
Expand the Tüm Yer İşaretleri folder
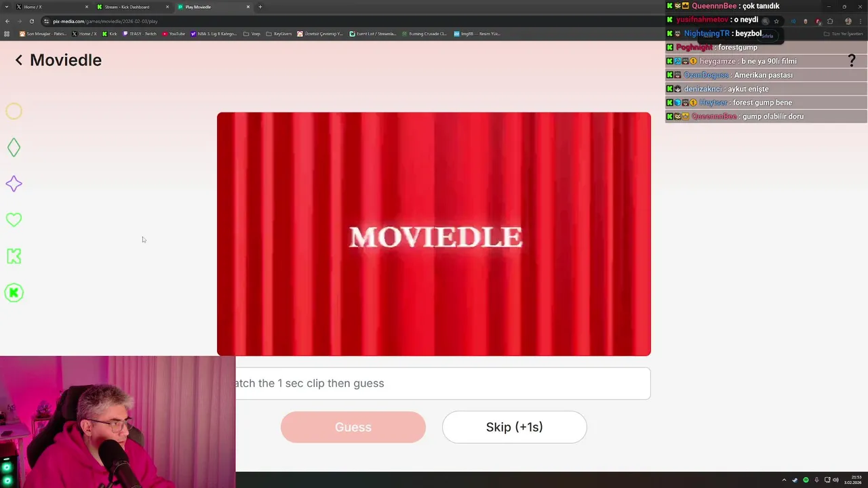pyautogui.click(x=843, y=34)
